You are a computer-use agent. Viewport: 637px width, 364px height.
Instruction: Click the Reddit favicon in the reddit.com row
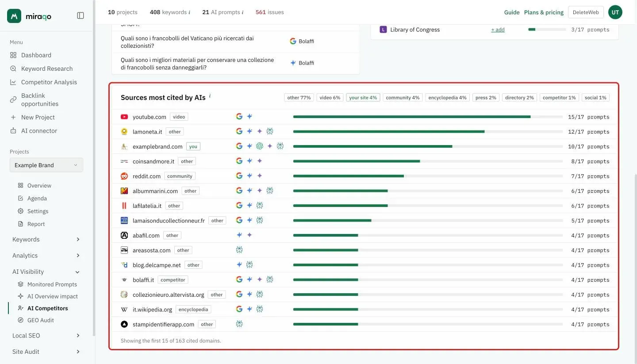124,176
